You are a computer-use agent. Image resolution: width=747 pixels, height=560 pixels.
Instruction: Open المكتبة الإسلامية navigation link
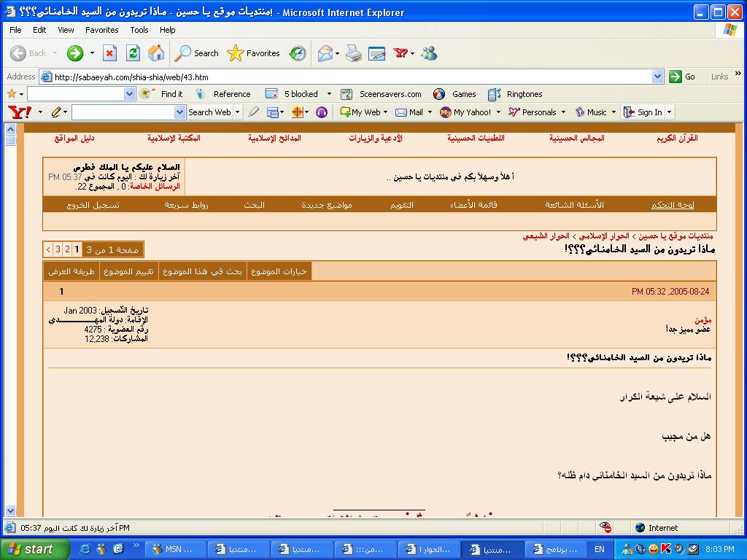(174, 138)
